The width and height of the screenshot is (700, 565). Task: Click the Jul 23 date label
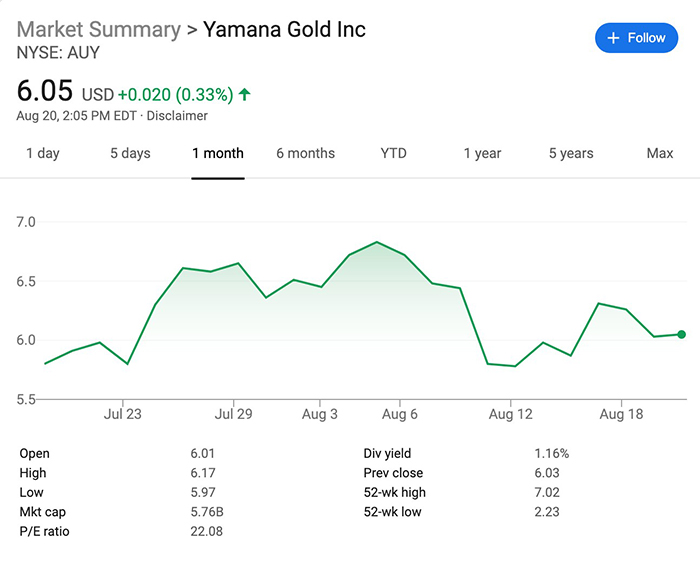point(122,413)
